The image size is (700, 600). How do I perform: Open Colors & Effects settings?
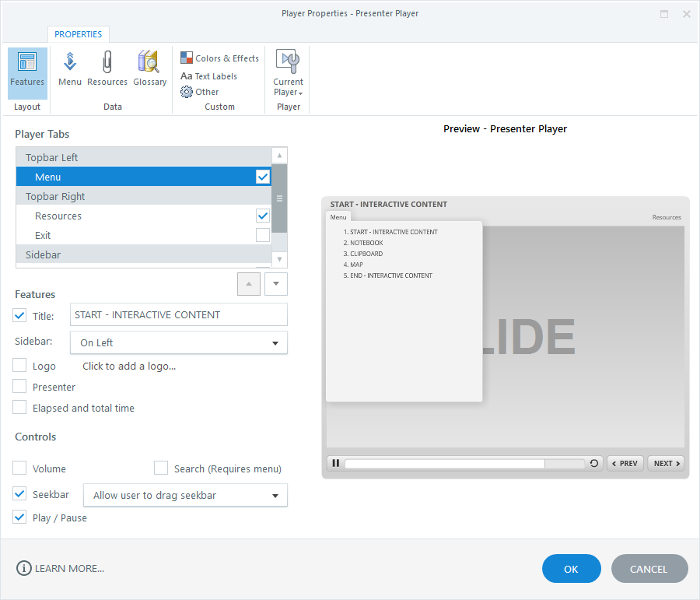click(219, 58)
